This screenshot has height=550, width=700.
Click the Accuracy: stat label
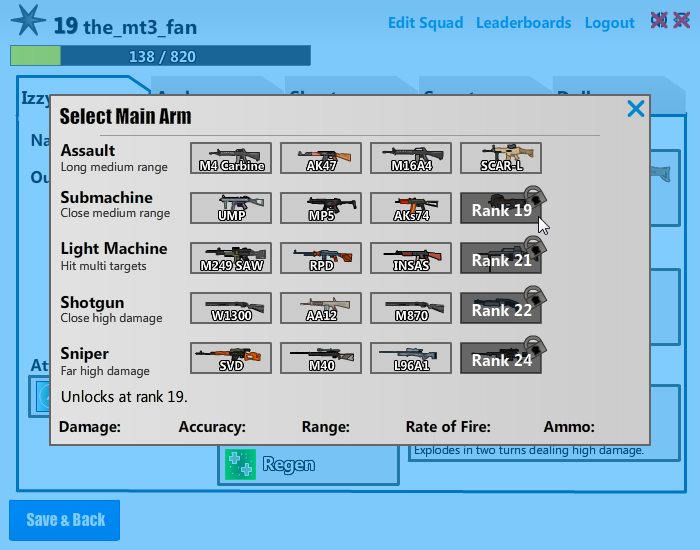point(212,427)
